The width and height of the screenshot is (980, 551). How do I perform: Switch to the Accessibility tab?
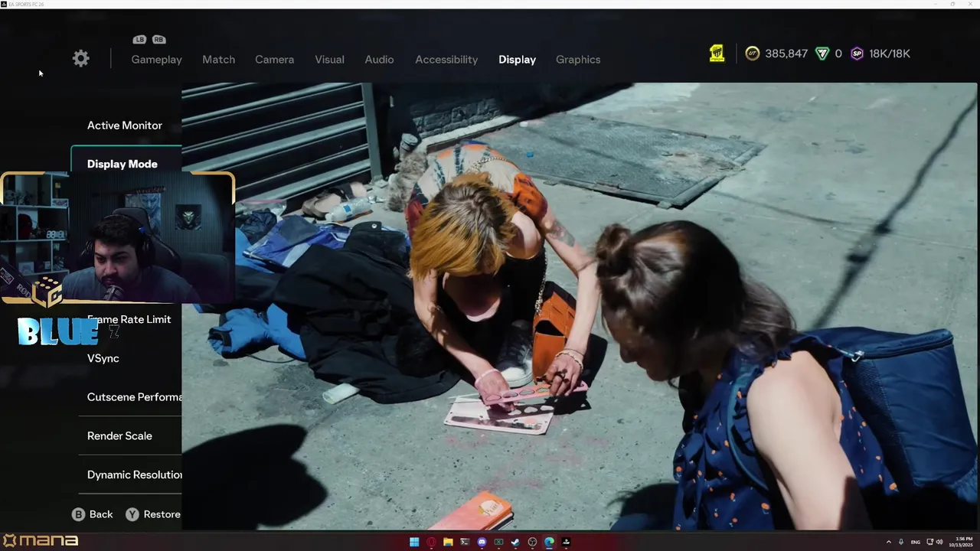pyautogui.click(x=446, y=60)
